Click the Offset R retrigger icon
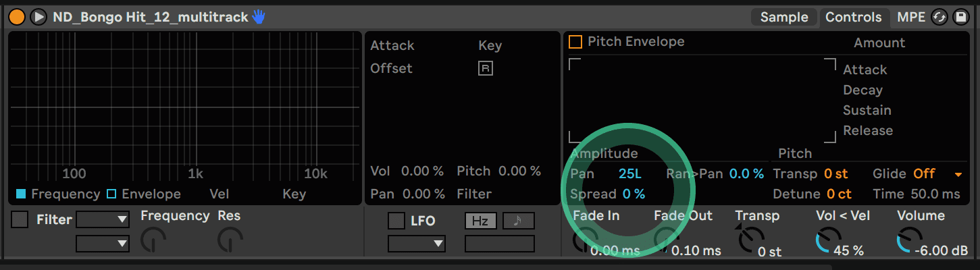Screen dimensions: 980x270 [486, 68]
